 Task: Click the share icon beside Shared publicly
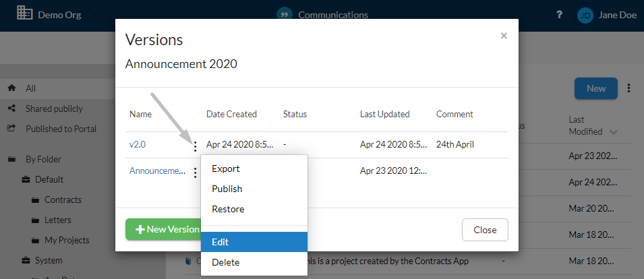(x=12, y=108)
